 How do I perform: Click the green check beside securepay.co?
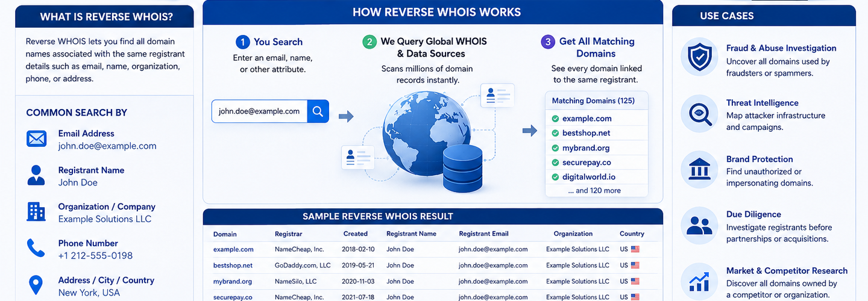pyautogui.click(x=555, y=163)
